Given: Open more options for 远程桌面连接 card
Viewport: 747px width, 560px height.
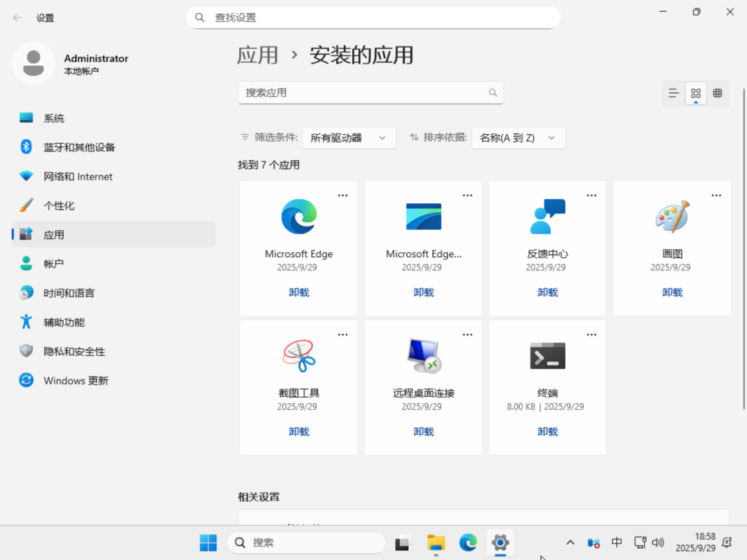Looking at the screenshot, I should [x=468, y=335].
